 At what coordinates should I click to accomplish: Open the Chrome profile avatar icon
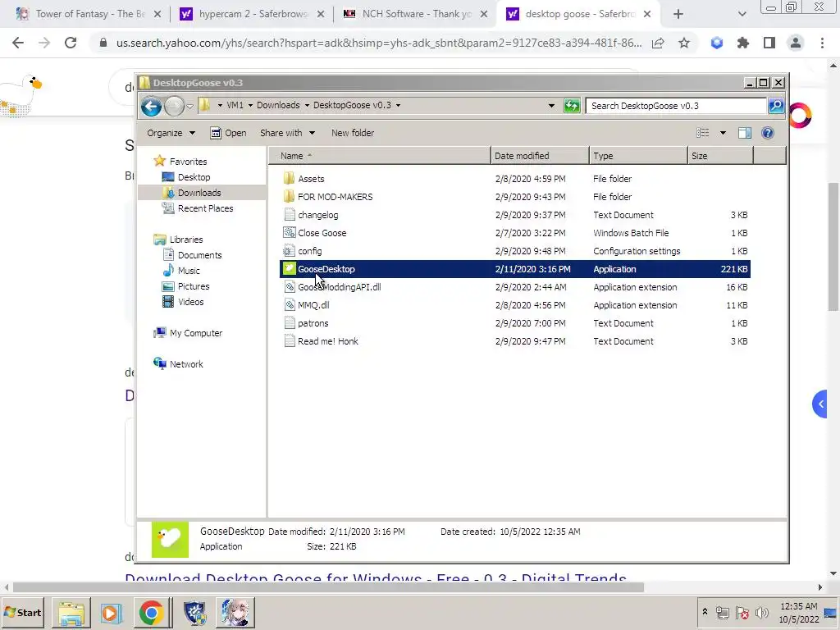coord(796,43)
